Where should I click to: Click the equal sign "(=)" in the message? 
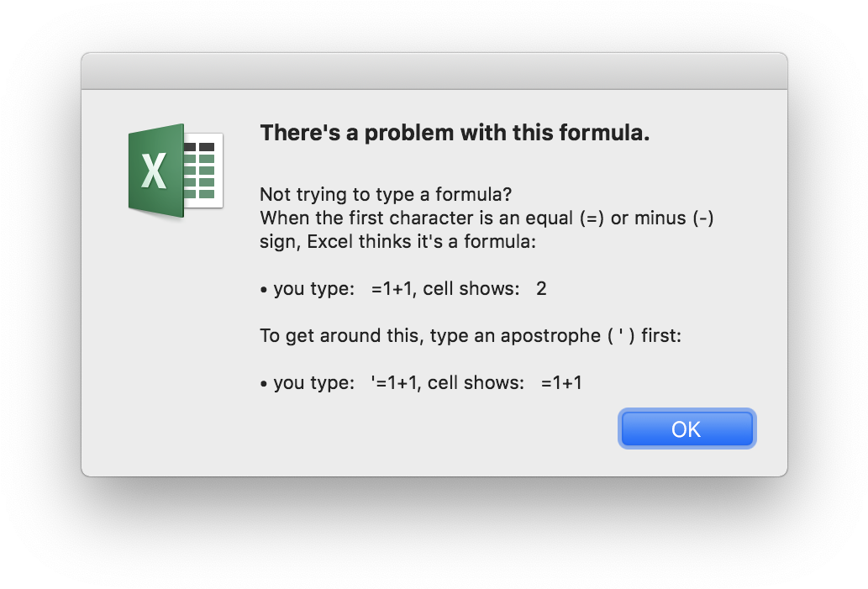pyautogui.click(x=592, y=218)
